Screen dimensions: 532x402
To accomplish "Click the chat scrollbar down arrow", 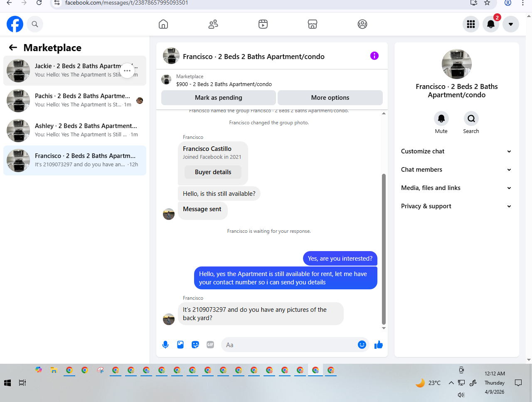I will tap(384, 328).
